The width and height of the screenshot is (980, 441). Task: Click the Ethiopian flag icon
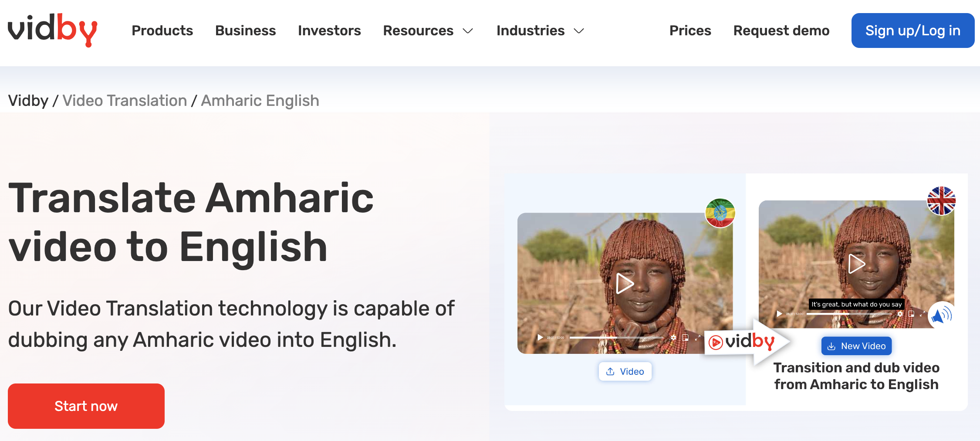coord(720,213)
